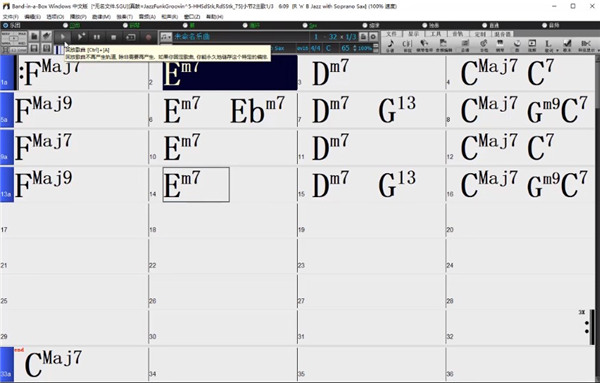
Task: Click the Play song button
Action: tap(63, 37)
